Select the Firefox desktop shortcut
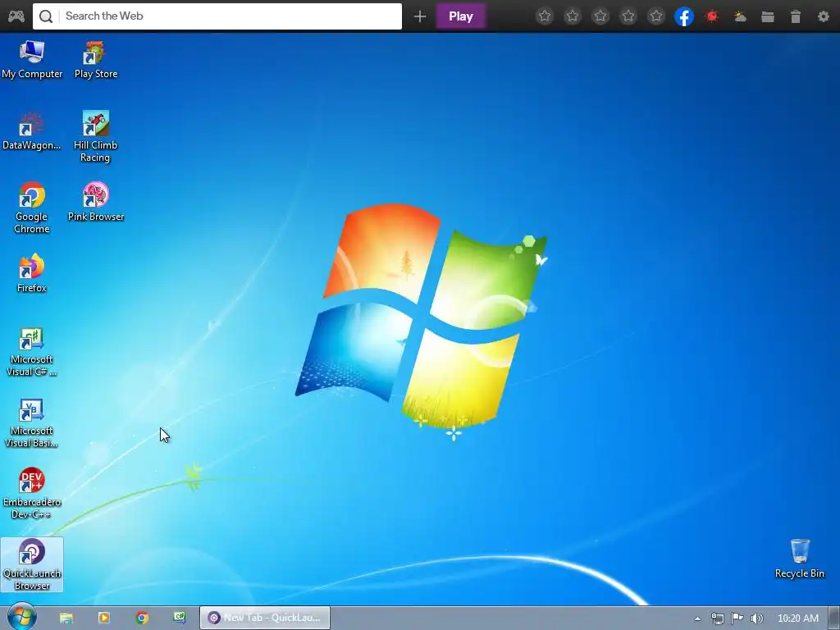Image resolution: width=840 pixels, height=630 pixels. tap(32, 273)
